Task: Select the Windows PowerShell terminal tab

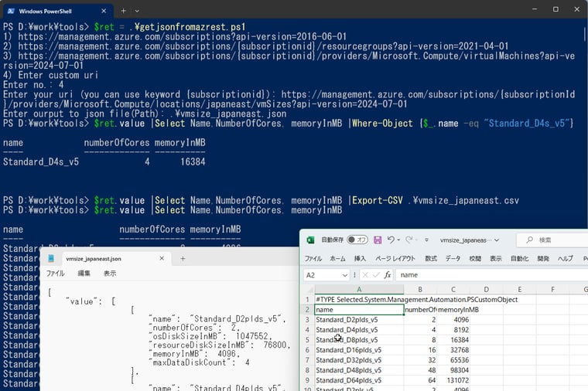Action: tap(57, 12)
